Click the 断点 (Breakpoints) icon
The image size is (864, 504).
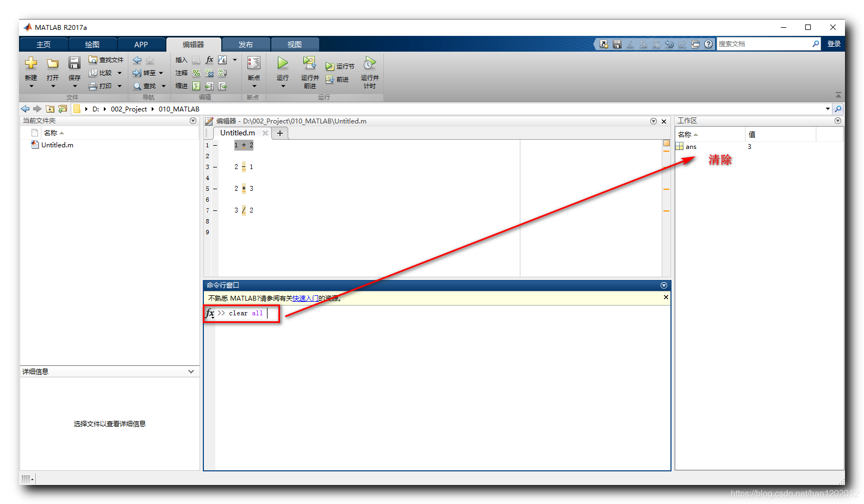[254, 63]
